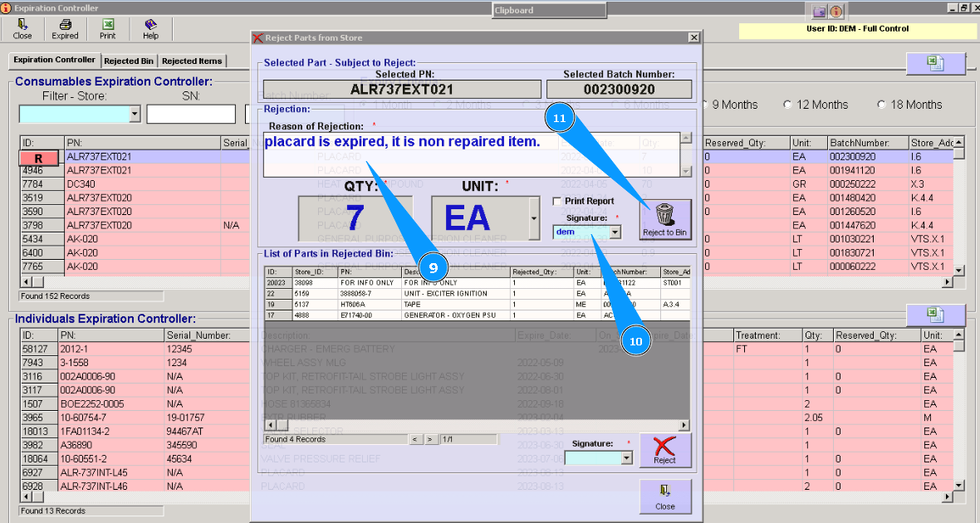
Task: Click the Individuals table scroll-down arrow
Action: pyautogui.click(x=958, y=486)
